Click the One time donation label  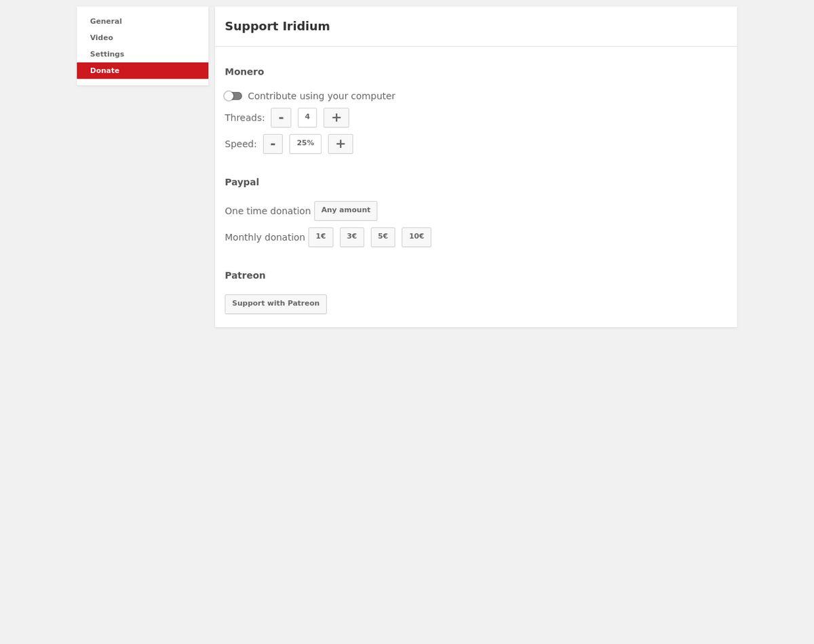pyautogui.click(x=268, y=211)
